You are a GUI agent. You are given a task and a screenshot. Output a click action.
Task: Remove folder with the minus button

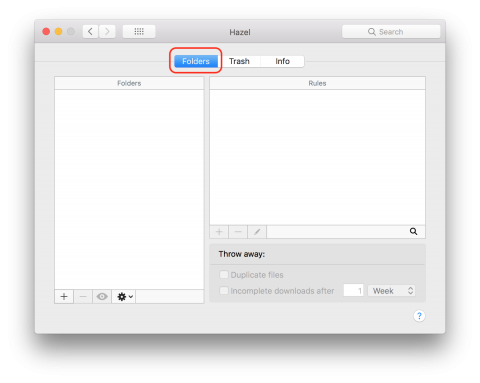coord(83,296)
